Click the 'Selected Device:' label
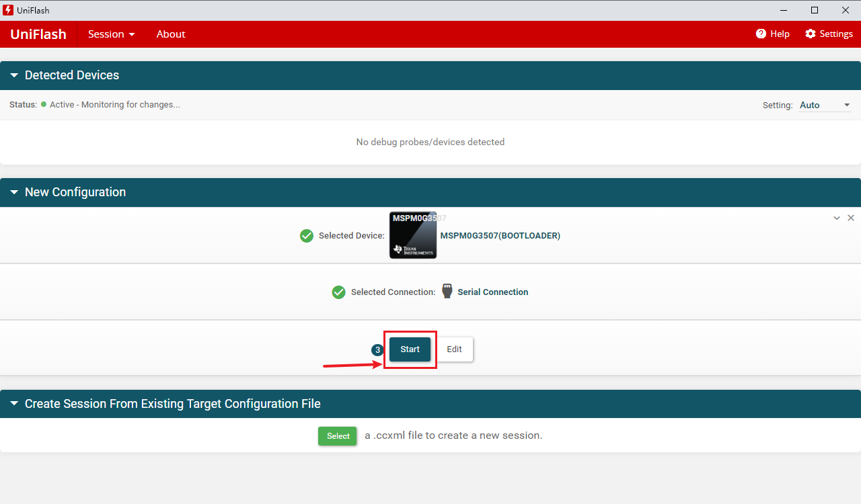Screen dimensions: 861x504 coord(352,236)
